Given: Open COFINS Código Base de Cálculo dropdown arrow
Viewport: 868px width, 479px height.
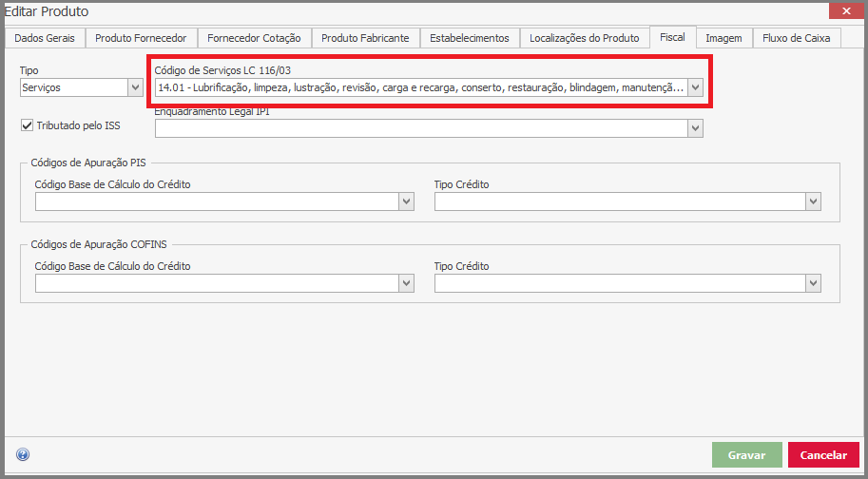Looking at the screenshot, I should click(x=406, y=283).
